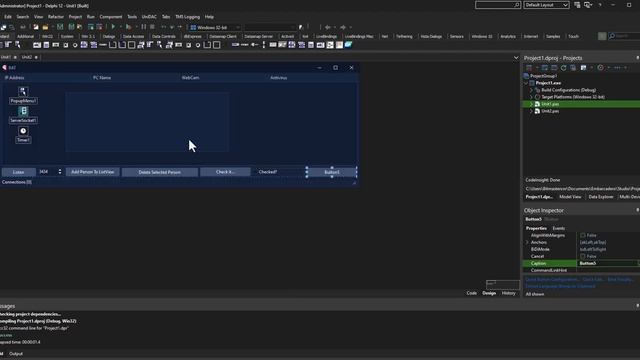Select the Unit2.pas file in Projects

click(550, 111)
